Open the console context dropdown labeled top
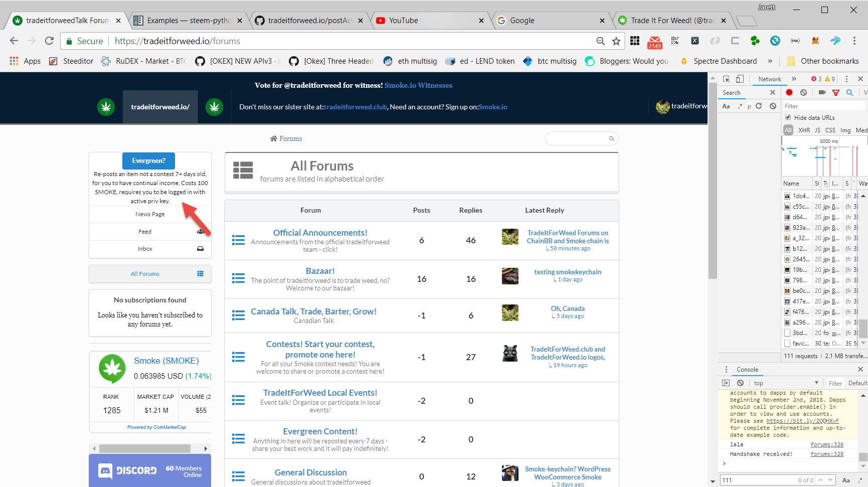The height and width of the screenshot is (487, 868). (x=786, y=383)
